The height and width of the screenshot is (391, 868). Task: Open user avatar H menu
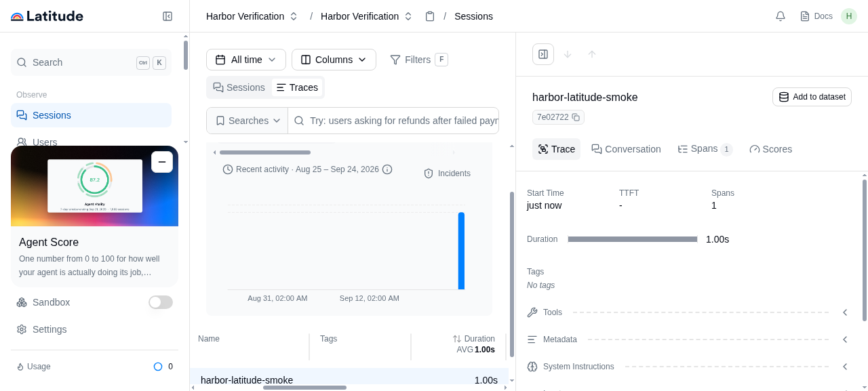849,16
